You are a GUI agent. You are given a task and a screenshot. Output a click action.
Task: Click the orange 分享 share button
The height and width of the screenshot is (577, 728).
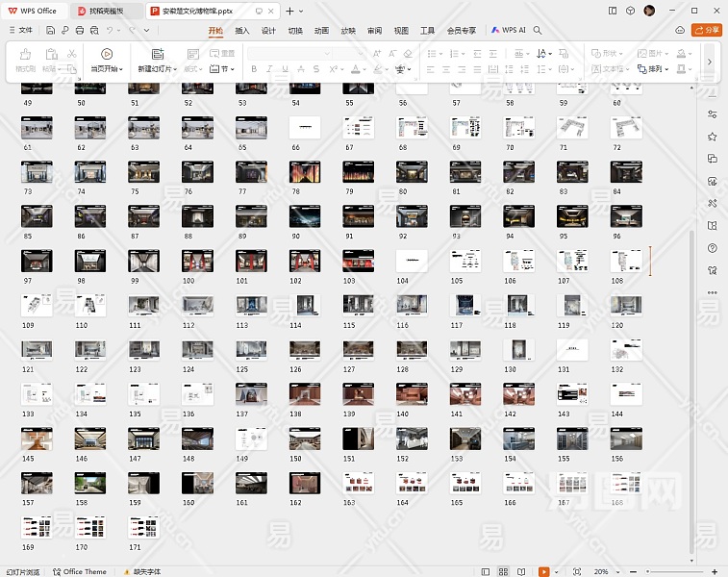point(707,30)
